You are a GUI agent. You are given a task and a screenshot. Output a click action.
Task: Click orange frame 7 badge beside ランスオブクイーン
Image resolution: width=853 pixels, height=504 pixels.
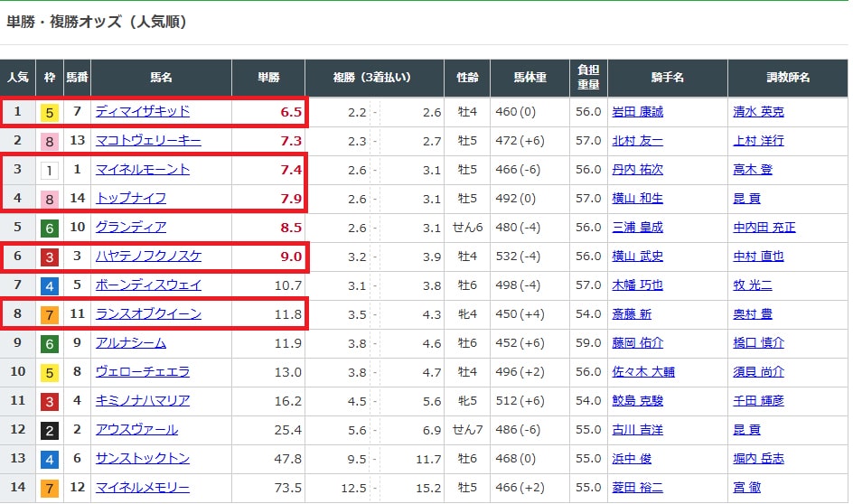tap(50, 314)
